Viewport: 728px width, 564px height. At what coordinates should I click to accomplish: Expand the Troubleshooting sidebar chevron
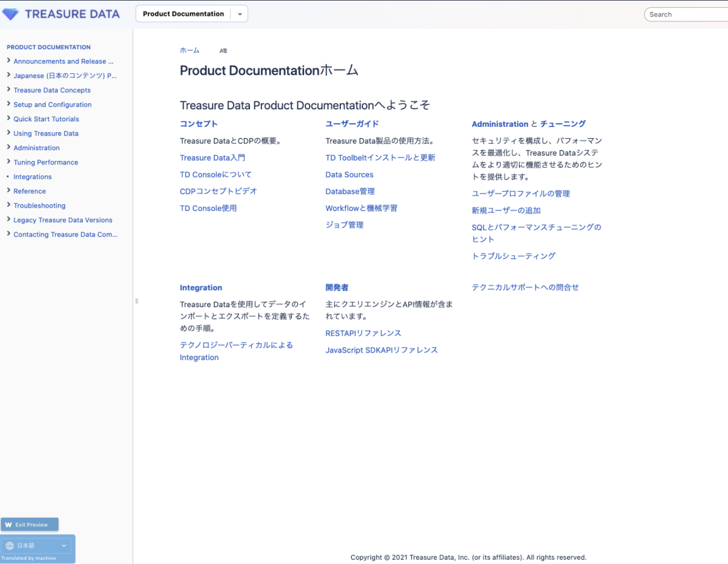(x=9, y=205)
